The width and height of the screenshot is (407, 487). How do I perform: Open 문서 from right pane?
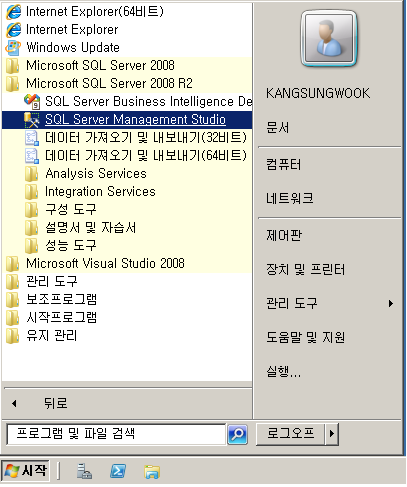pyautogui.click(x=277, y=128)
